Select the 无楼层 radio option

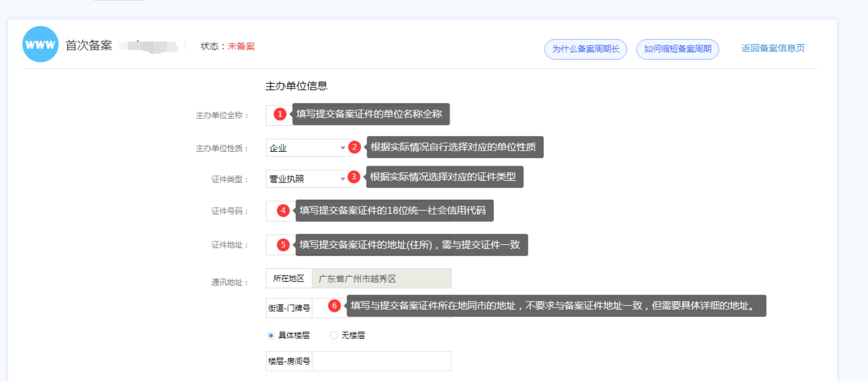(334, 336)
